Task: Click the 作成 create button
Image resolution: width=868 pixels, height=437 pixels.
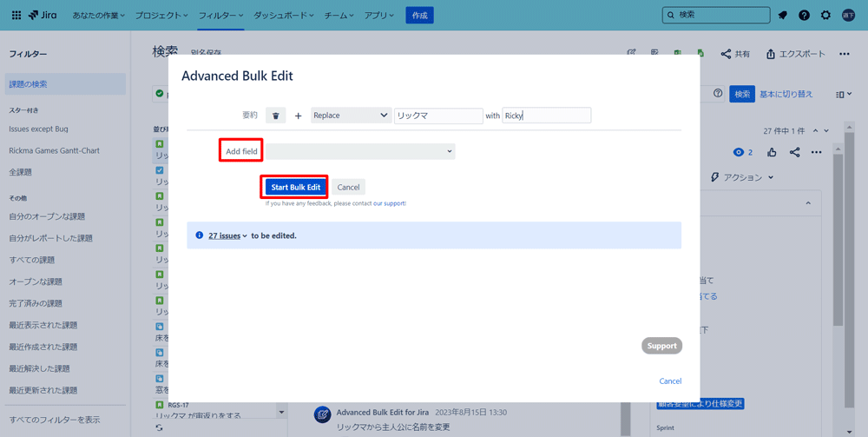Action: coord(419,16)
